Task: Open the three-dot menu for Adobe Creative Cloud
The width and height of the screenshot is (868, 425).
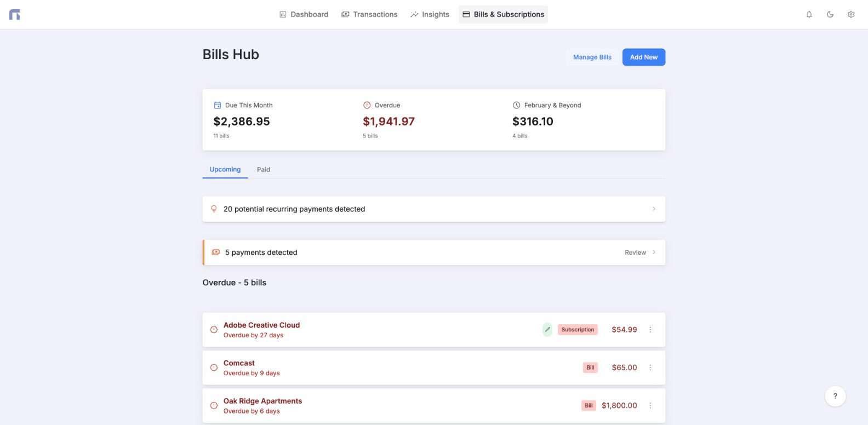Action: (x=650, y=330)
